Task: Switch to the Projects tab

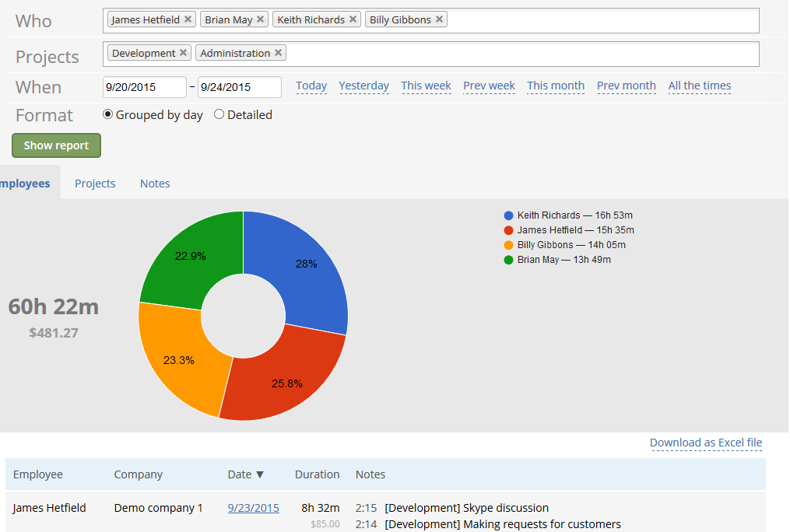Action: [95, 184]
